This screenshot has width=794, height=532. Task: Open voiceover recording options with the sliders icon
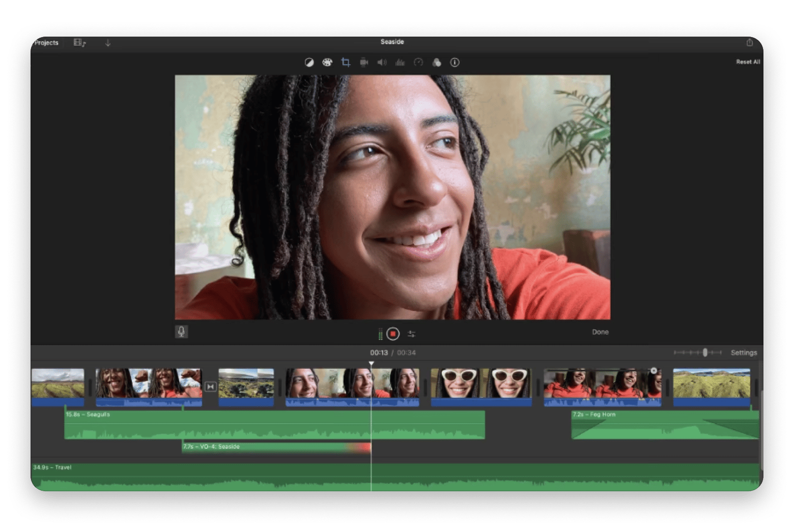[x=412, y=334]
